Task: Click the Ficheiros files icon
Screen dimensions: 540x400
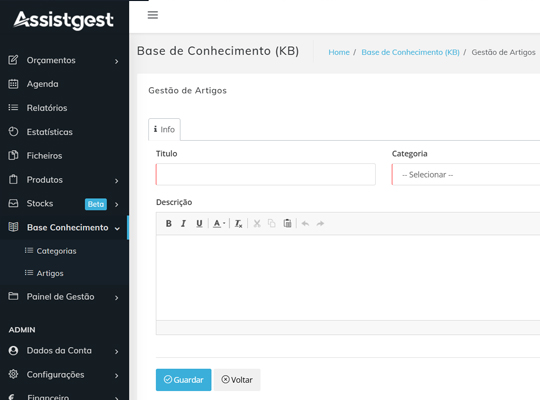Action: coord(13,155)
